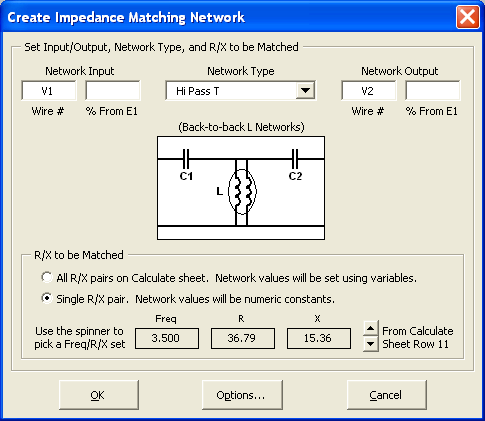Click Network Input % From E1 field
485x421 pixels.
point(113,91)
